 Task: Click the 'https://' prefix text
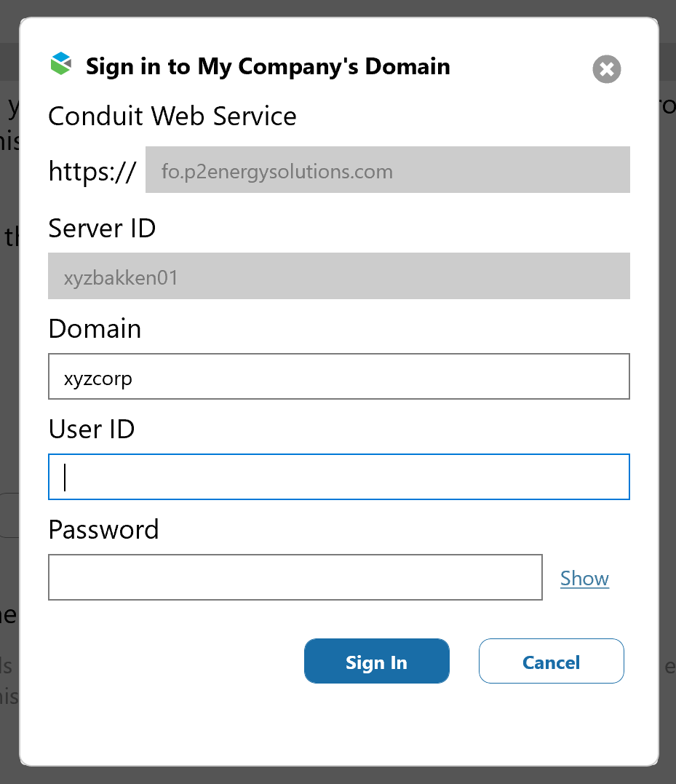pyautogui.click(x=92, y=172)
